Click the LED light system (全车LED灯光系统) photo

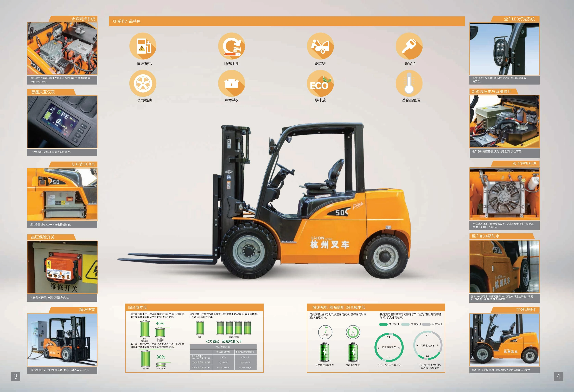(x=504, y=49)
